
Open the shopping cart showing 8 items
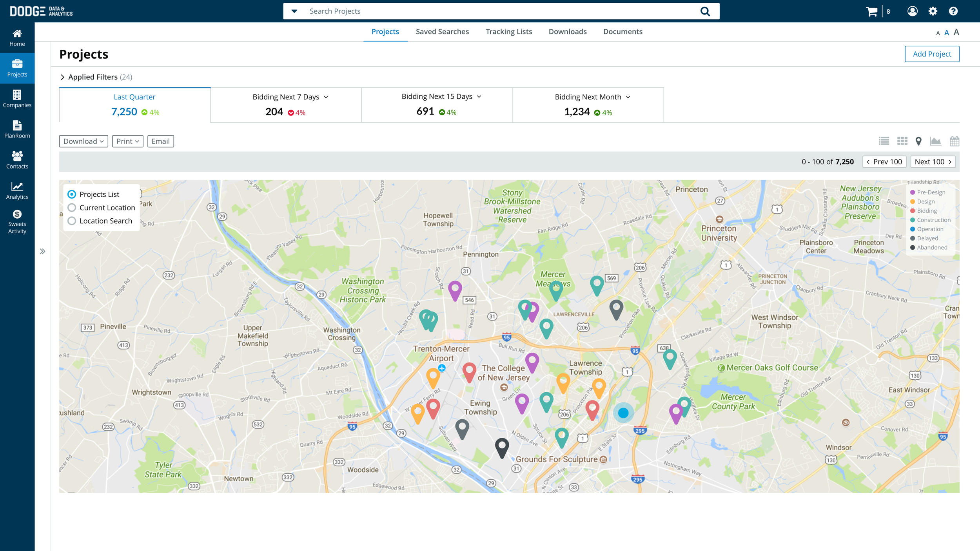pos(872,11)
